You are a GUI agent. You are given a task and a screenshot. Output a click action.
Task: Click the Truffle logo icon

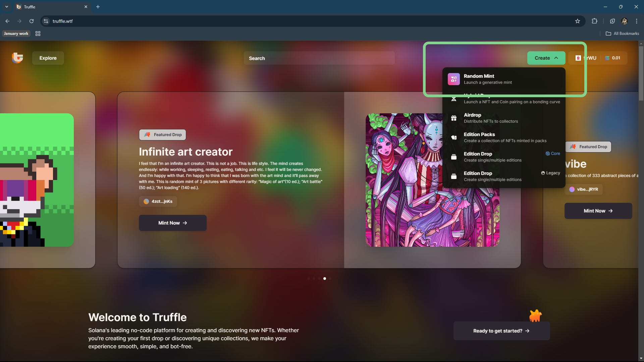[17, 58]
